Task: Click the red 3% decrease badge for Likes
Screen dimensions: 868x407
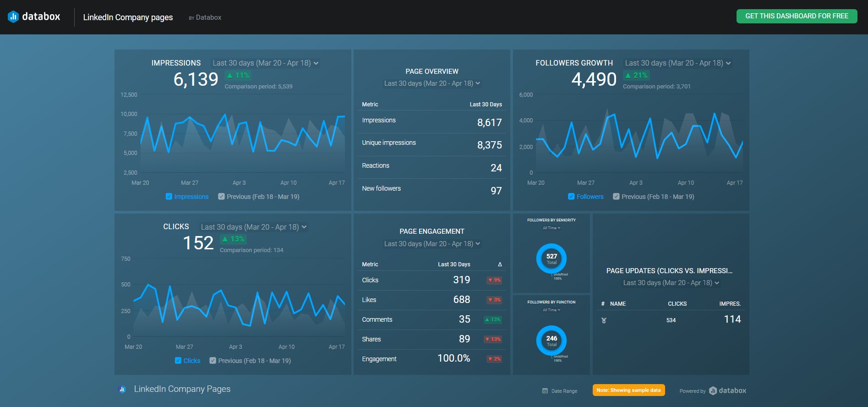Action: 494,300
